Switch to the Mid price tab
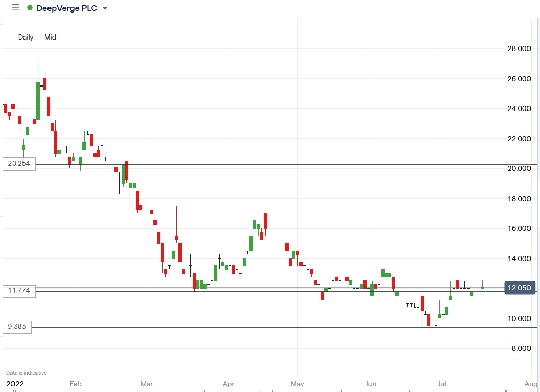Viewport: 540px width, 392px height. coord(50,37)
